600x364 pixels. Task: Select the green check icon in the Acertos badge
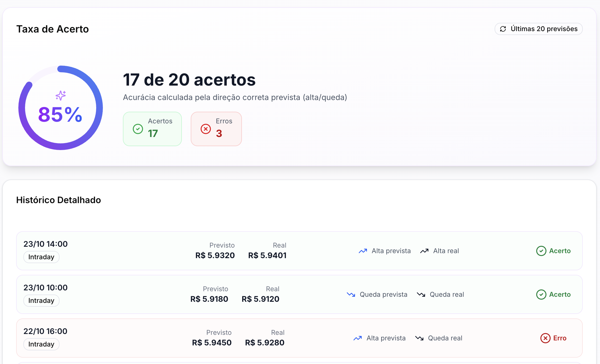137,129
